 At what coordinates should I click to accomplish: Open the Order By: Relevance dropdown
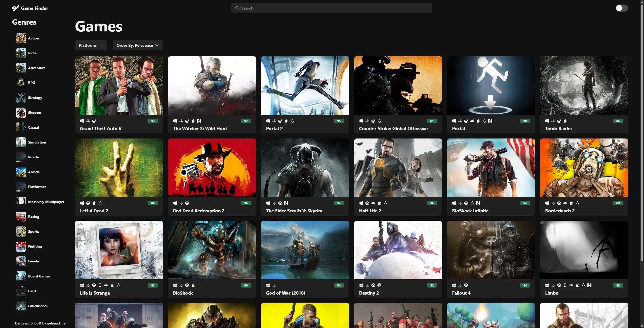(x=138, y=45)
